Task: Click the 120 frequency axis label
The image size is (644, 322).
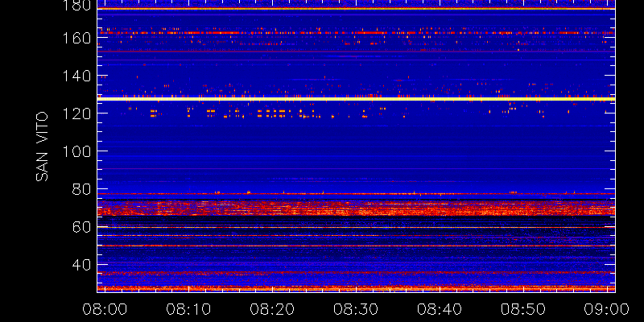Action: coord(77,114)
